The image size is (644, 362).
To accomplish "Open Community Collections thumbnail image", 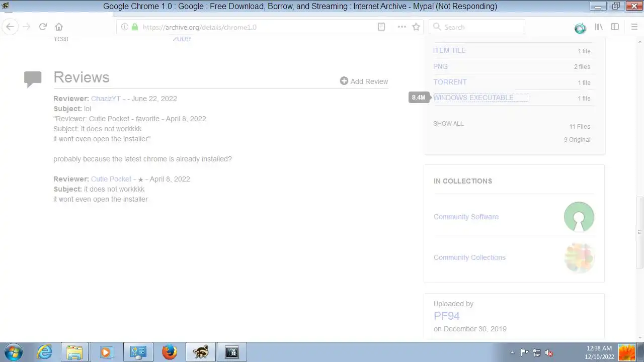I will click(x=579, y=257).
